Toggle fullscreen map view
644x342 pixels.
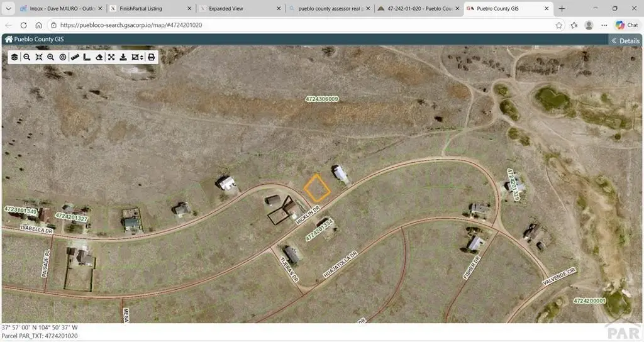[111, 57]
